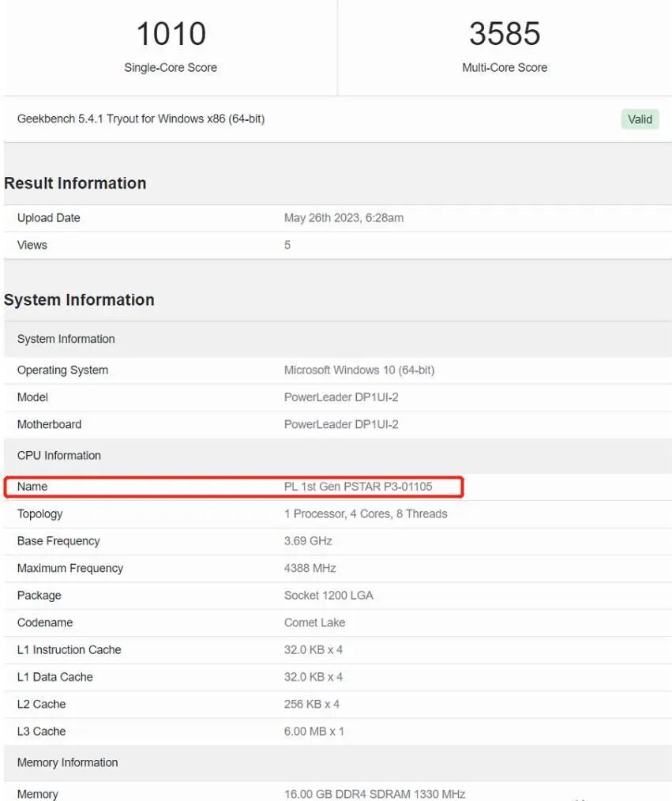The height and width of the screenshot is (801, 672).
Task: Click the L3 Cache label
Action: pos(41,731)
